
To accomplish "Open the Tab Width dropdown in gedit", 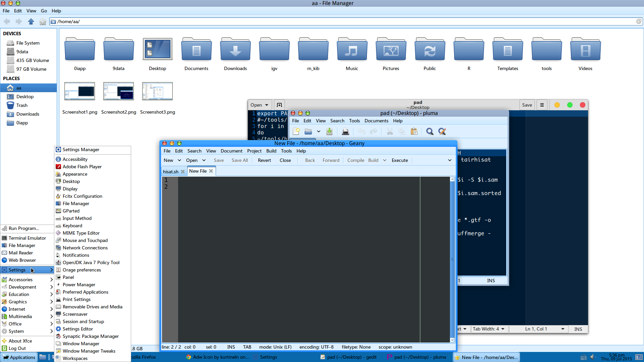I will [x=488, y=329].
